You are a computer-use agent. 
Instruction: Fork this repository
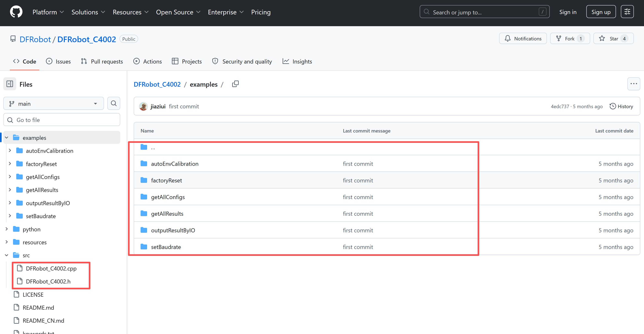click(570, 38)
